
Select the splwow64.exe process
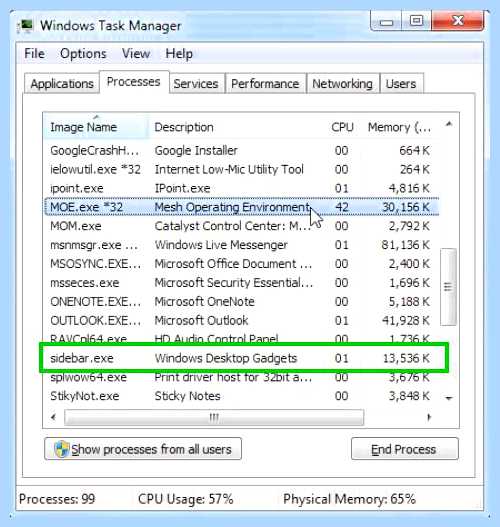[x=241, y=377]
